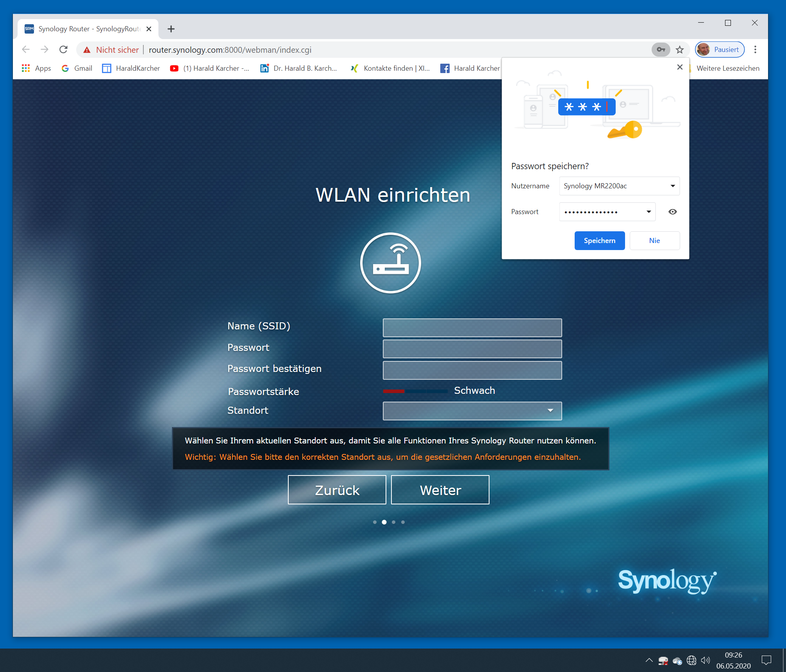Expand the Nutzername dropdown
The image size is (786, 672).
coord(673,186)
